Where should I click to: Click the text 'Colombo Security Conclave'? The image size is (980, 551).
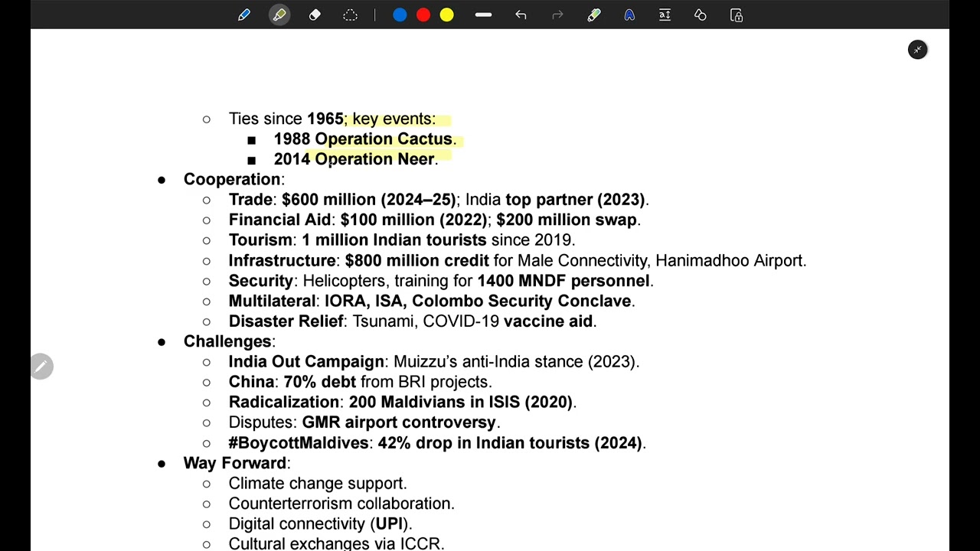tap(521, 301)
